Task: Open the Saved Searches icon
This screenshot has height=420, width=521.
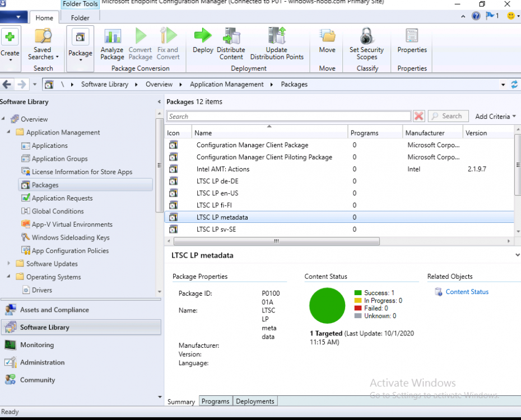Action: (43, 36)
